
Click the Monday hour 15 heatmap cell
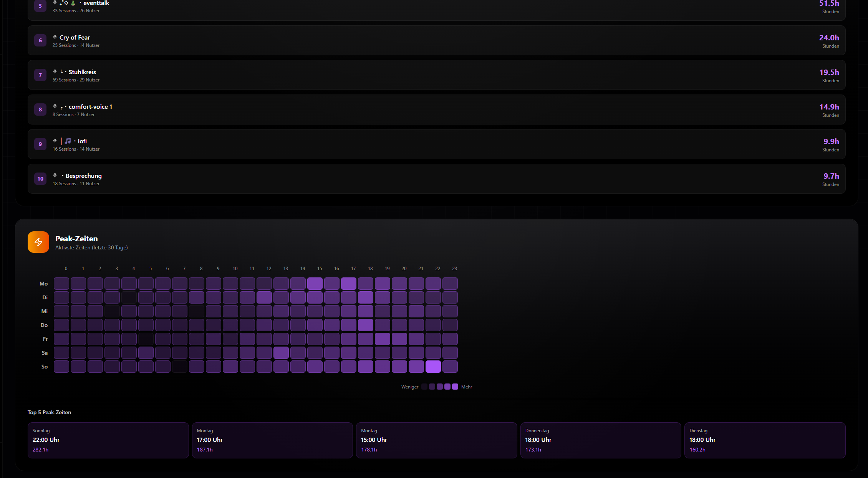pyautogui.click(x=315, y=284)
